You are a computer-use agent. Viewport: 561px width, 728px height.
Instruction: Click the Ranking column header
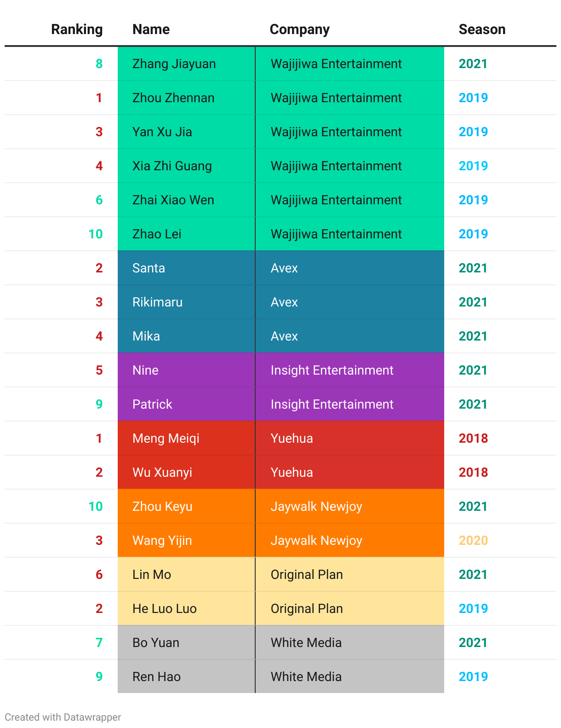coord(76,29)
